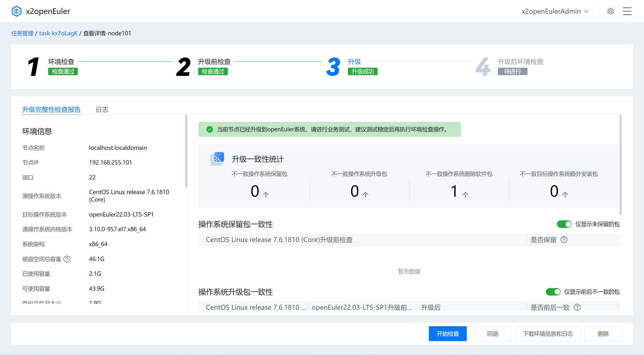Open the hamburger menu icon
Image resolution: width=644 pixels, height=355 pixels.
(627, 11)
